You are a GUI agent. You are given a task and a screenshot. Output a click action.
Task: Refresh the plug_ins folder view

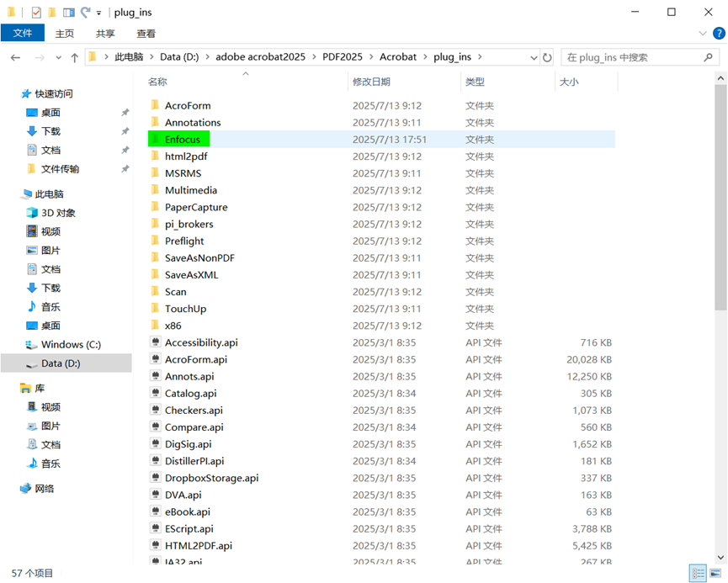[x=547, y=57]
